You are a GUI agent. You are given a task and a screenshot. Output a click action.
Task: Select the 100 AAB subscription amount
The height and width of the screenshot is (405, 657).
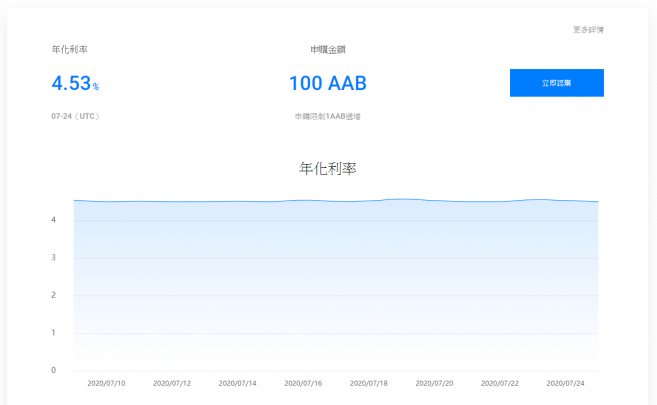[x=328, y=83]
